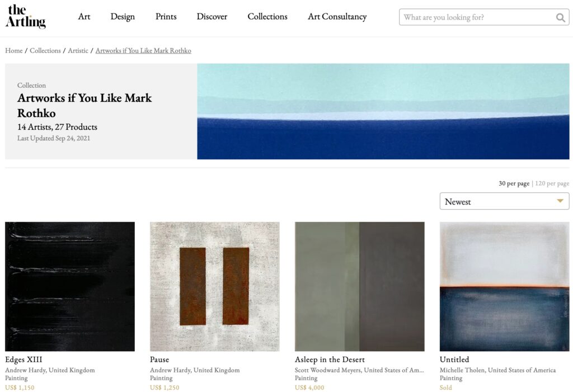Open the Prints menu
Viewport: 573px width, 392px height.
(166, 16)
